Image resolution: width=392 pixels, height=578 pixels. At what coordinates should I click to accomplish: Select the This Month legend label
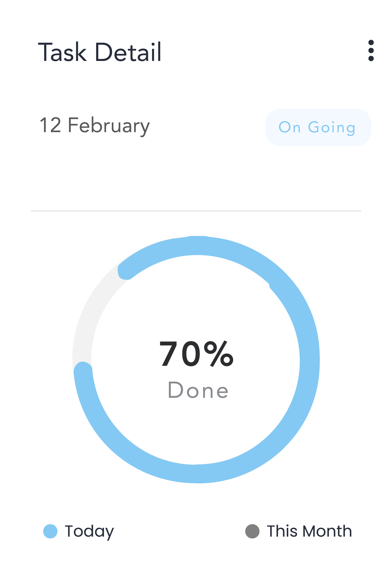309,531
